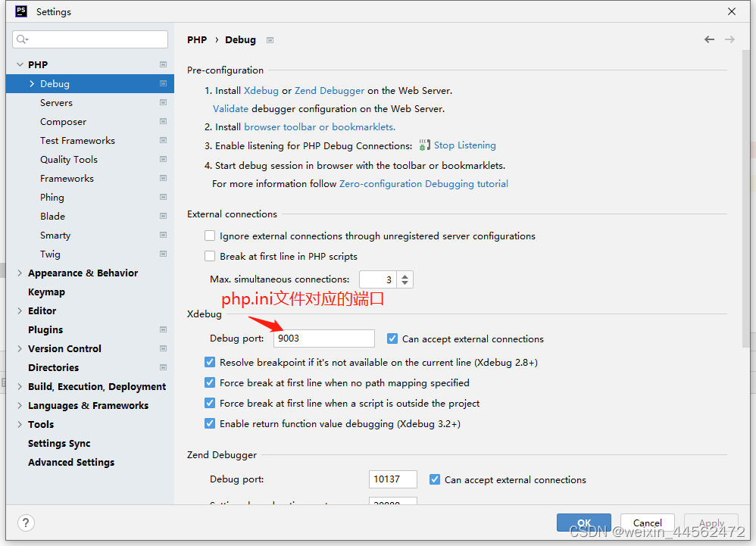Click the square icon beside Composer entry

pos(163,121)
